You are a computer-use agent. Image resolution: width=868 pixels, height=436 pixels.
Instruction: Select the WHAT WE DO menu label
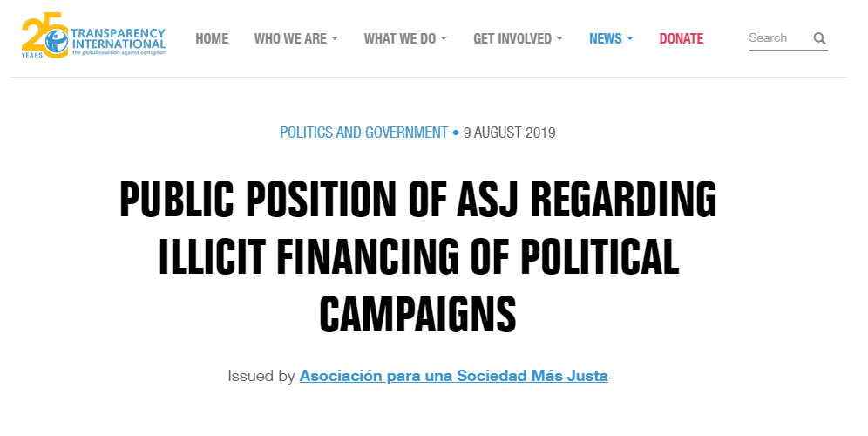coord(400,38)
